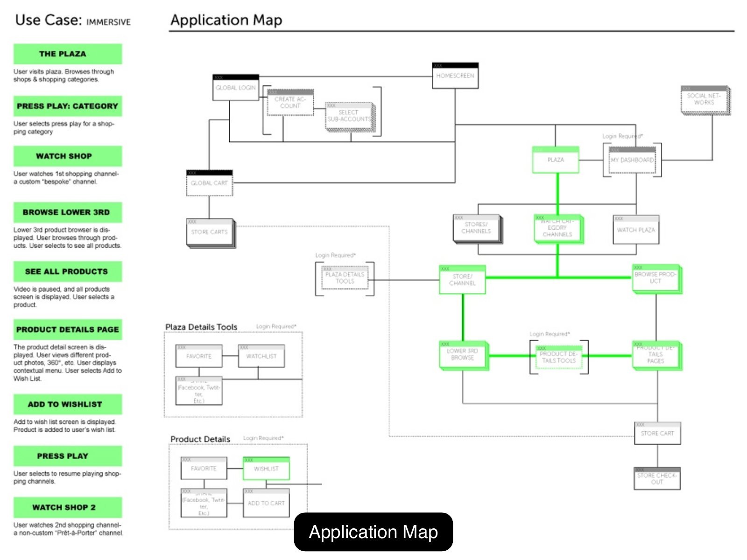Select the WATCH CATEGORY CHANNELS node
This screenshot has width=747, height=560.
(558, 228)
